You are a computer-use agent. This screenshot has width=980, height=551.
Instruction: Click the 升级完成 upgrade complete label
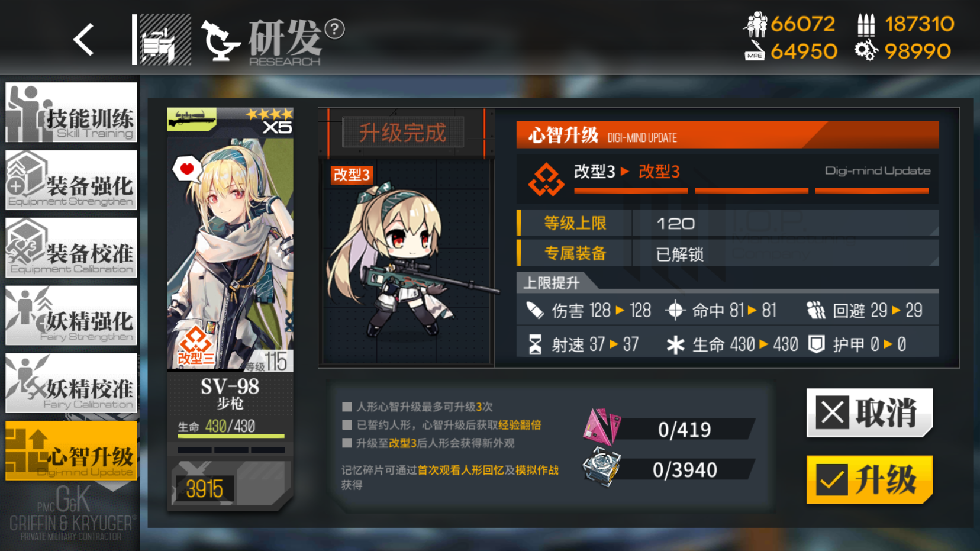(403, 133)
